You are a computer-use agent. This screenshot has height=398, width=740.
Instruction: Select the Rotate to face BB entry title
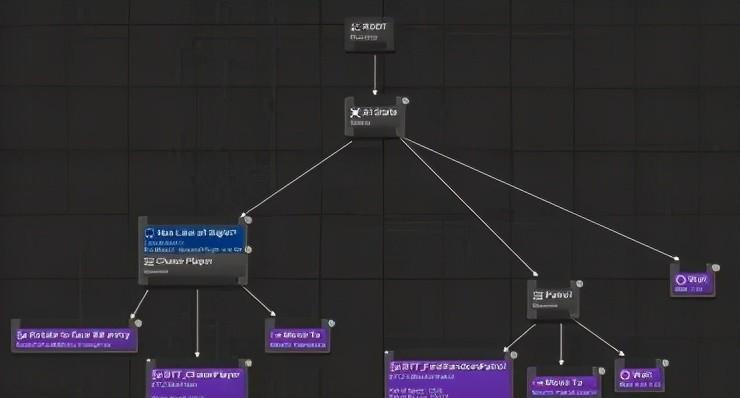coord(79,335)
